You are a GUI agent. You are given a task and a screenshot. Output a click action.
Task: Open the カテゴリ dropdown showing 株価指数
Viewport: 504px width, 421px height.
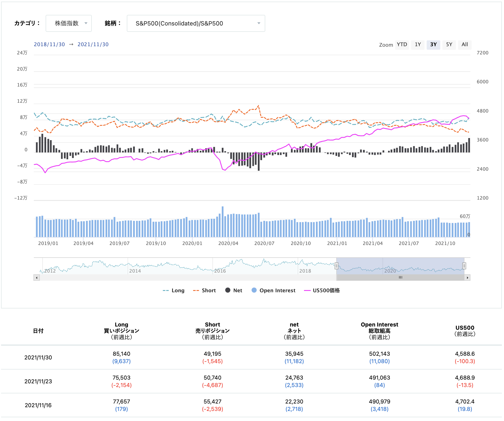(x=69, y=23)
